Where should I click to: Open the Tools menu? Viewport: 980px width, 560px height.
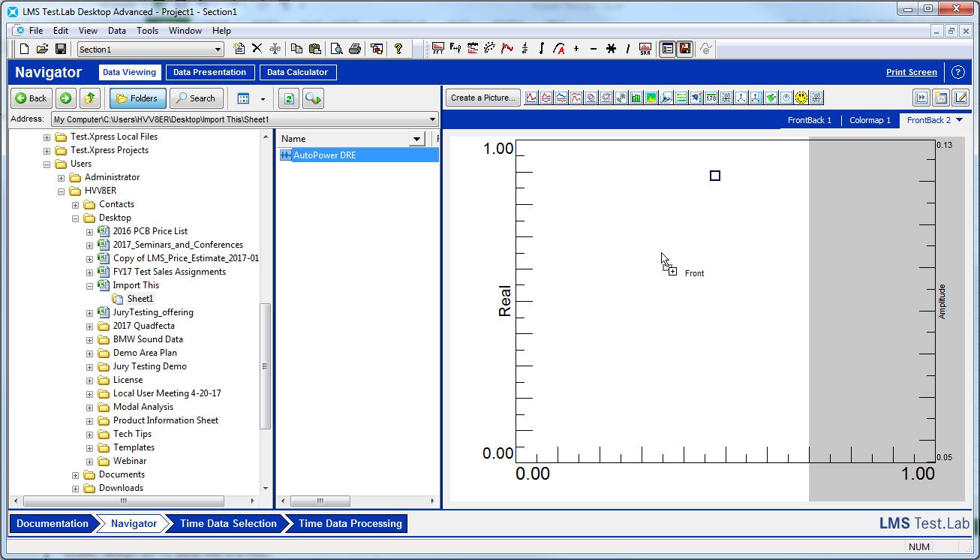point(147,31)
